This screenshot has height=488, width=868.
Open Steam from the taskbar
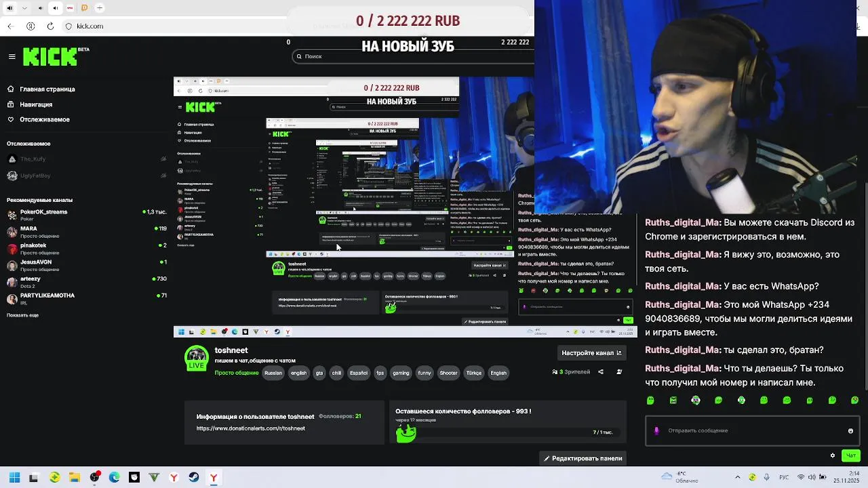(x=194, y=478)
